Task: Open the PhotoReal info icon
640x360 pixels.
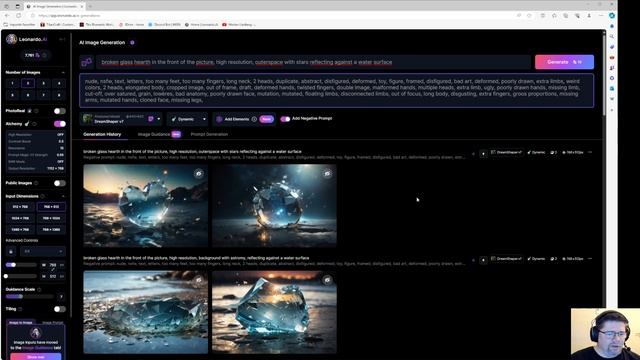Action: [x=36, y=111]
